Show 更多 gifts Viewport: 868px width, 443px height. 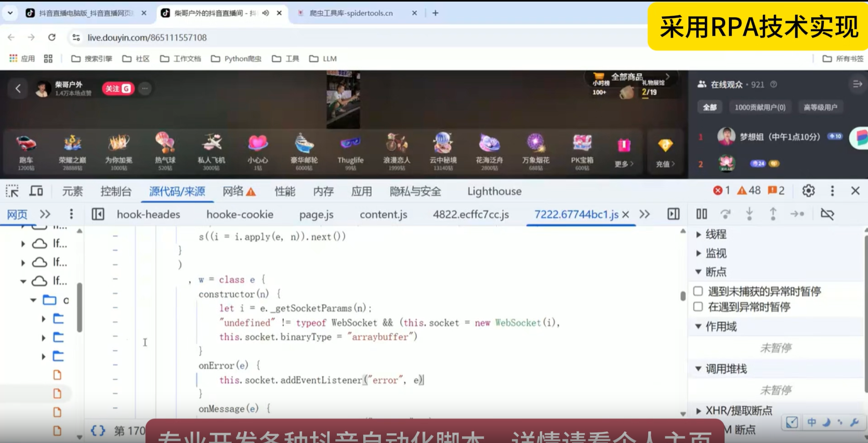tap(624, 152)
